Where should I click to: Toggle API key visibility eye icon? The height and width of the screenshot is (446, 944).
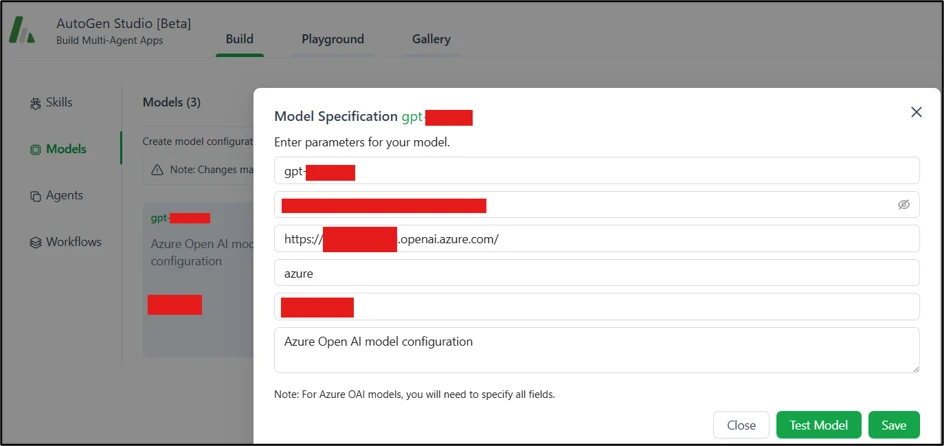(x=904, y=205)
